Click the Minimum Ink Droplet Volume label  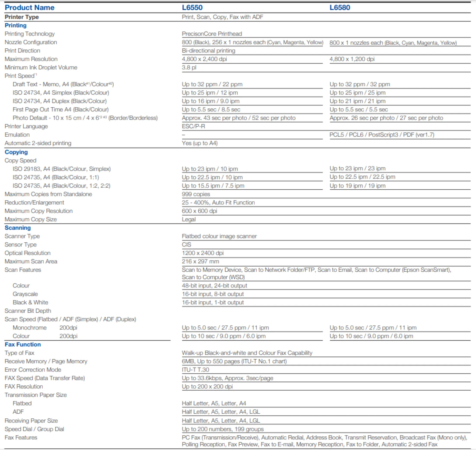(41, 67)
